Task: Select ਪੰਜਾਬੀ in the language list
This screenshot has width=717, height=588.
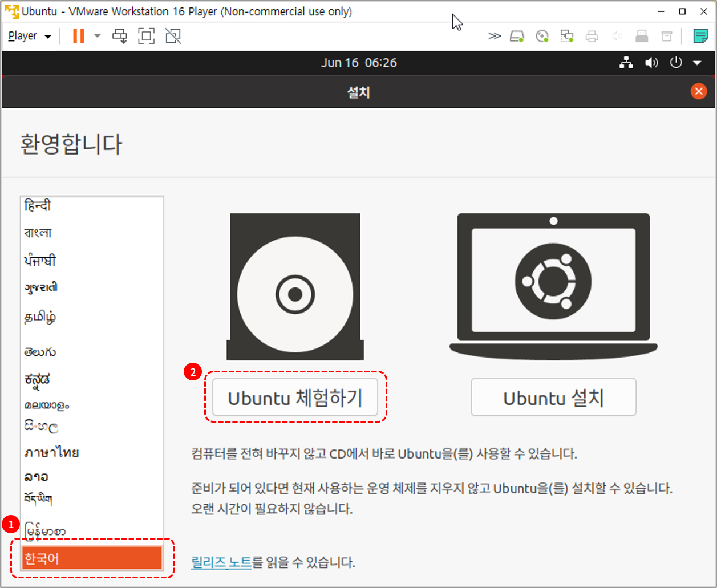Action: coord(92,261)
